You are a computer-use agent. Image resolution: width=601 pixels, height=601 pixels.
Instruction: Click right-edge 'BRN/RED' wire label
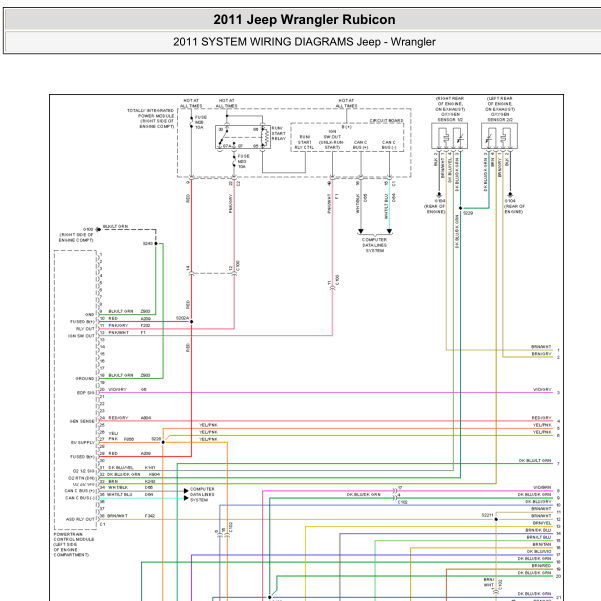[541, 565]
